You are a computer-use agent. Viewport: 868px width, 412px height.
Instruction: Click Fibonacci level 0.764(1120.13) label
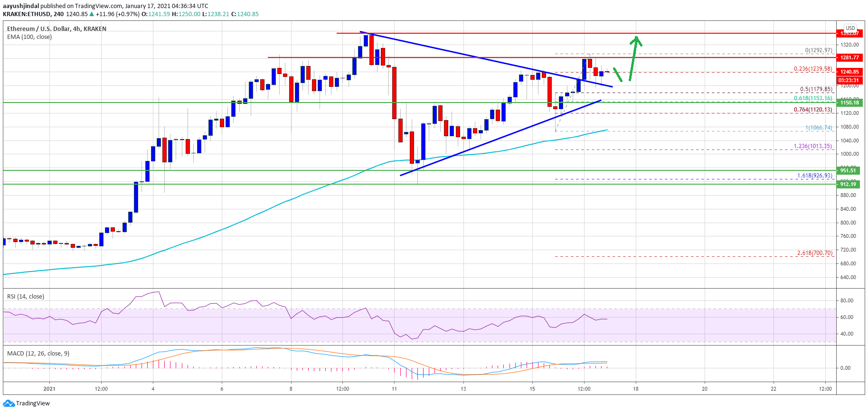pos(813,110)
